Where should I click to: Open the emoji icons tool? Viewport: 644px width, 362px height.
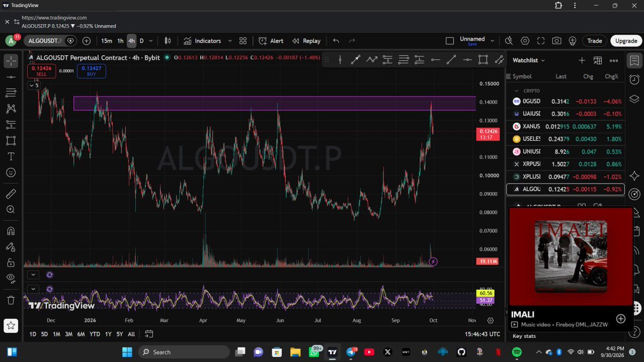click(11, 173)
